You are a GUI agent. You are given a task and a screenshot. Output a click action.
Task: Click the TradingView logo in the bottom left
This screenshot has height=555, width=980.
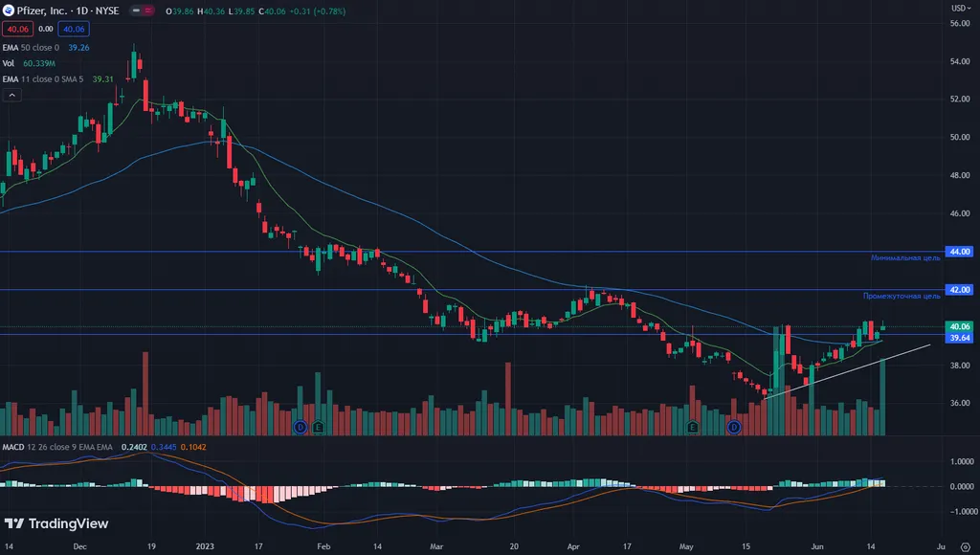56,523
